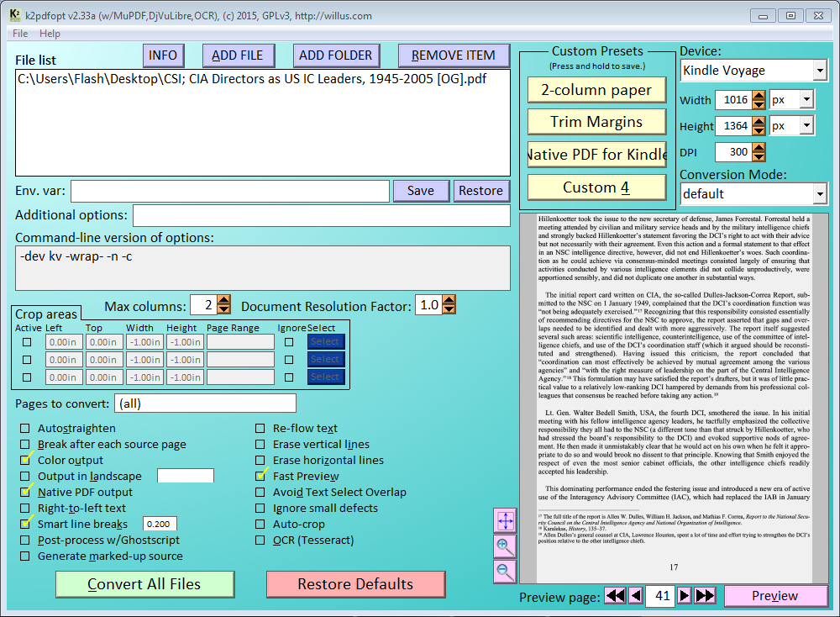Screen dimensions: 840x617
Task: Increase Width value with up arrow
Action: (x=759, y=95)
